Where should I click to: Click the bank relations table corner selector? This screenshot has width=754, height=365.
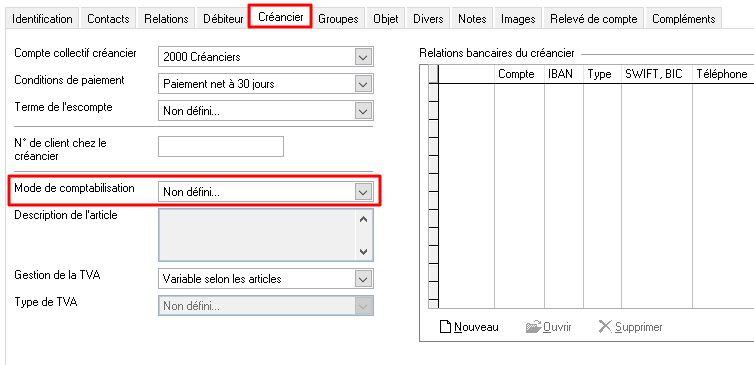pyautogui.click(x=433, y=74)
